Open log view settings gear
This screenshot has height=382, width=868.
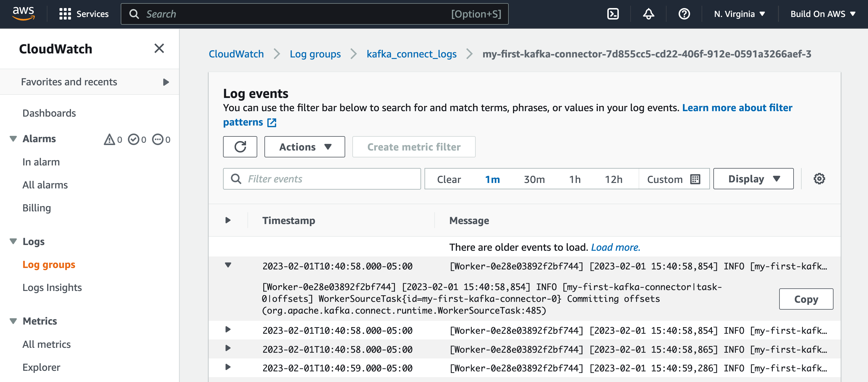click(819, 179)
